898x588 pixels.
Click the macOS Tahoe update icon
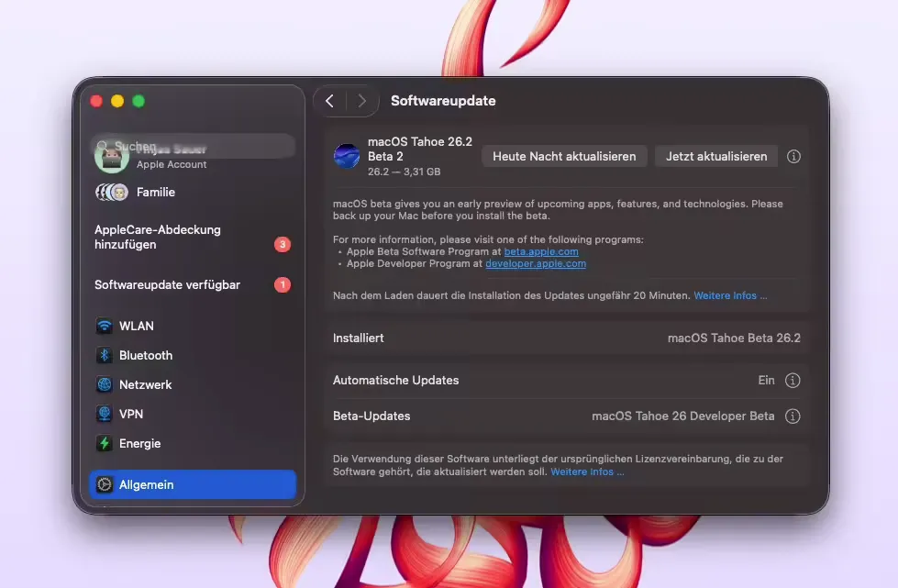(x=347, y=156)
